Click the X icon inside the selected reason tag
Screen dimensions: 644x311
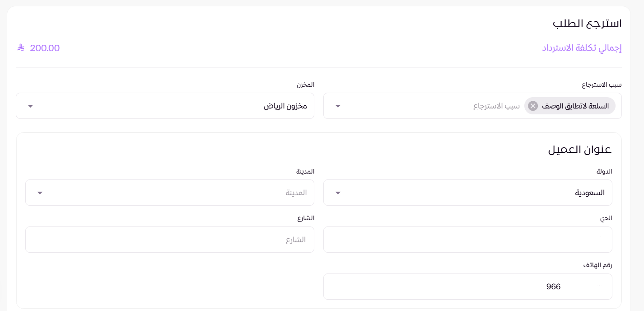tap(532, 105)
